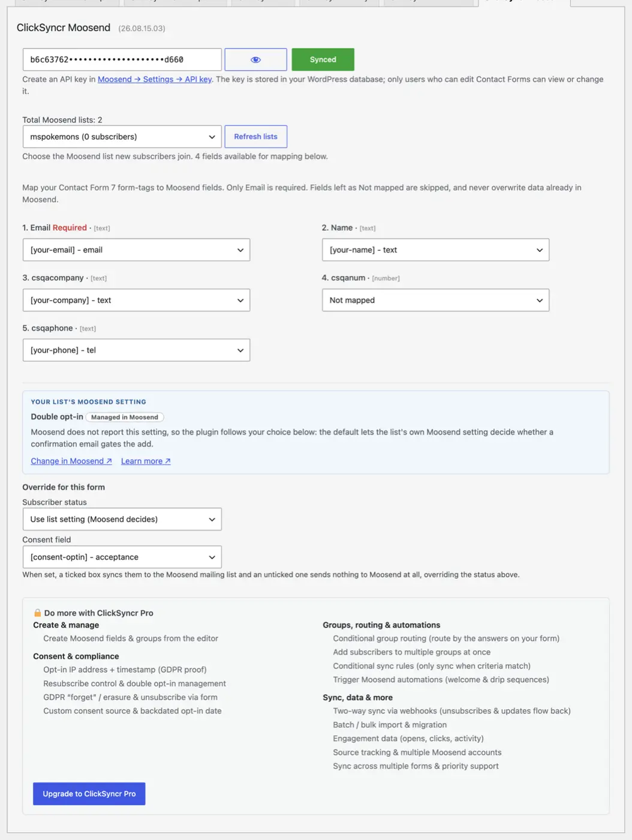The image size is (632, 840).
Task: Click 'Consent & compliance' heading
Action: click(76, 656)
